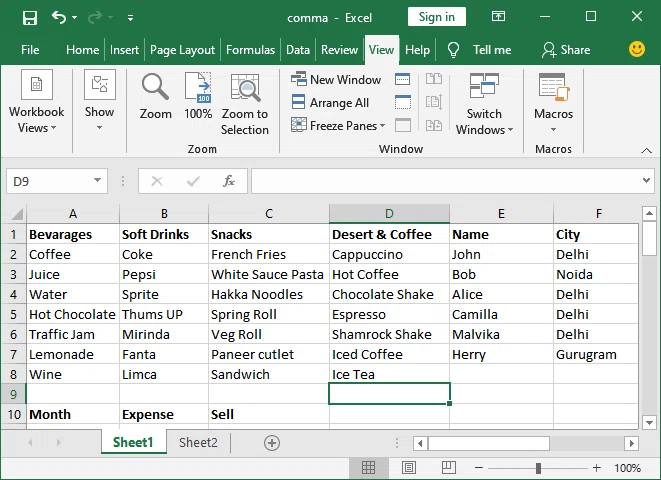Click the Split window icon

click(403, 79)
